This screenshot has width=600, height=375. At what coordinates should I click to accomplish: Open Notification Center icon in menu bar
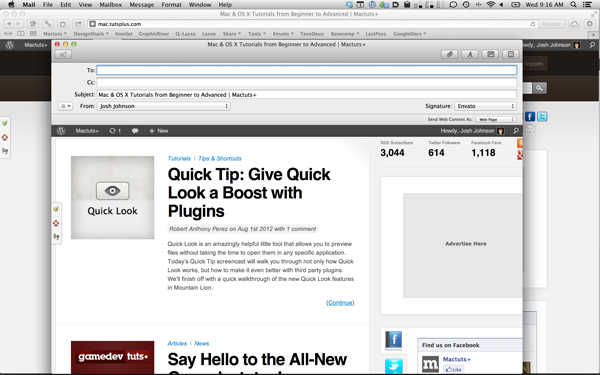tap(588, 5)
